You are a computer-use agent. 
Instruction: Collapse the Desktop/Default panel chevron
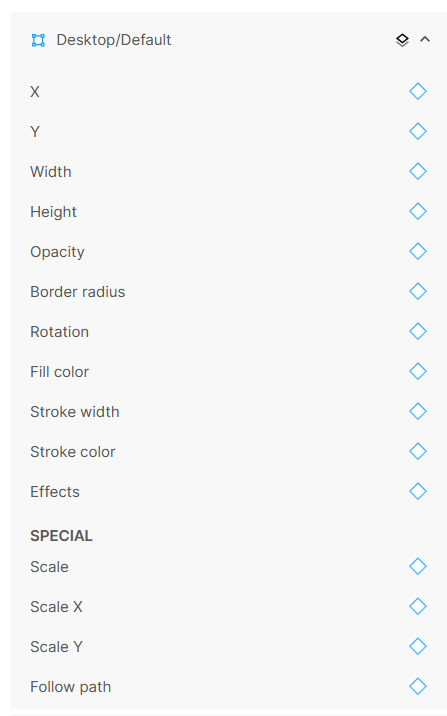(425, 39)
